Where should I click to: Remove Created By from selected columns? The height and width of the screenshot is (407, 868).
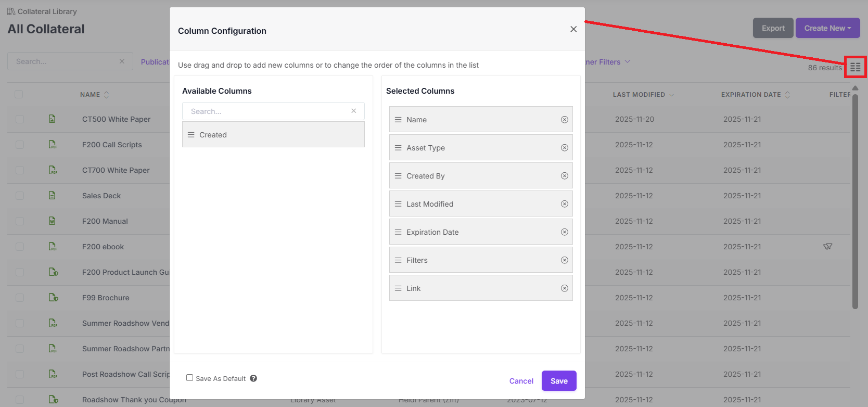point(565,176)
